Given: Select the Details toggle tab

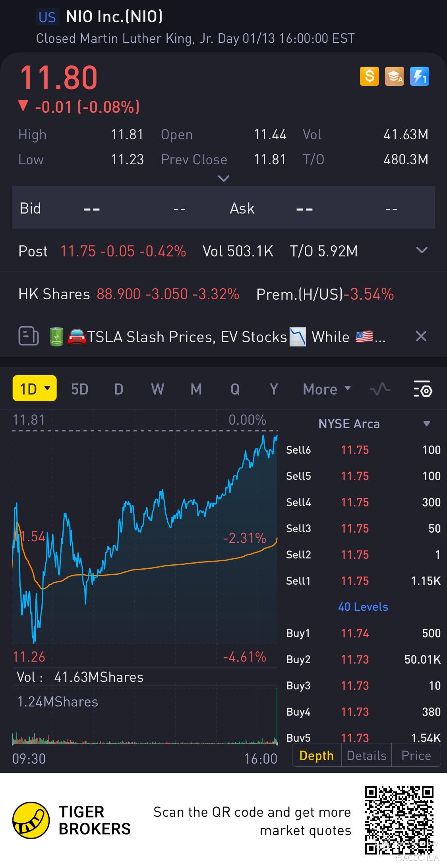Looking at the screenshot, I should tap(366, 755).
